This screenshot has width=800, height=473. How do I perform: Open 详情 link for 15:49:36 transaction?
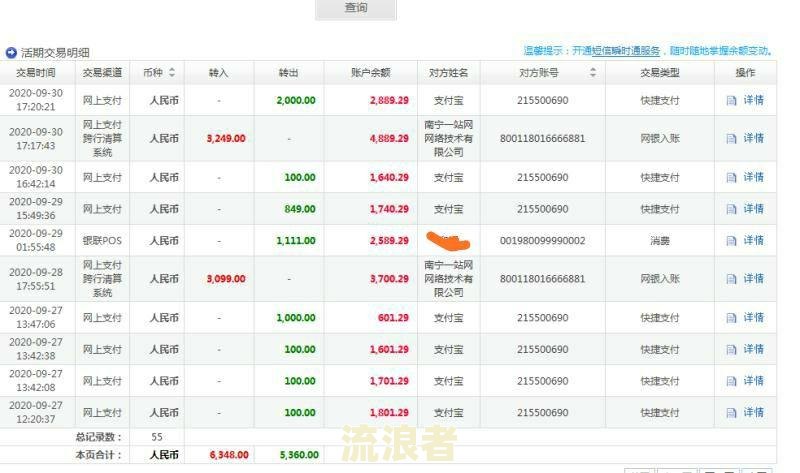pyautogui.click(x=754, y=209)
